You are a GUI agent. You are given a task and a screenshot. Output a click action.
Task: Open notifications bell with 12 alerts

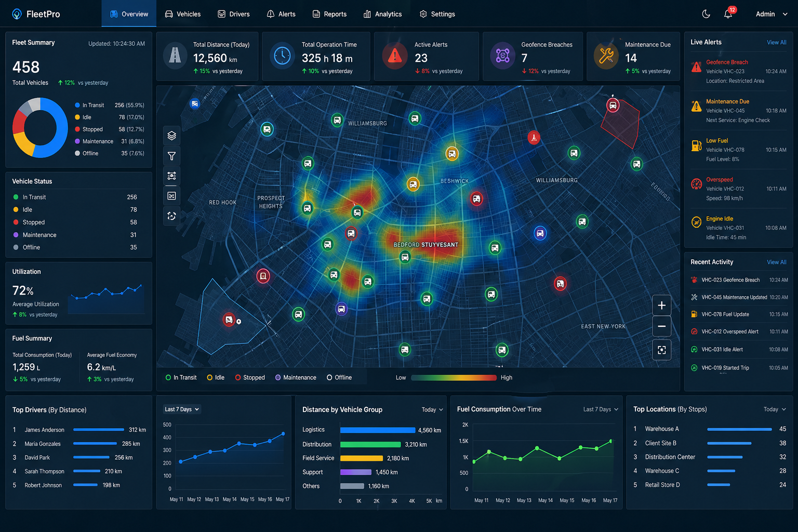[x=727, y=14]
